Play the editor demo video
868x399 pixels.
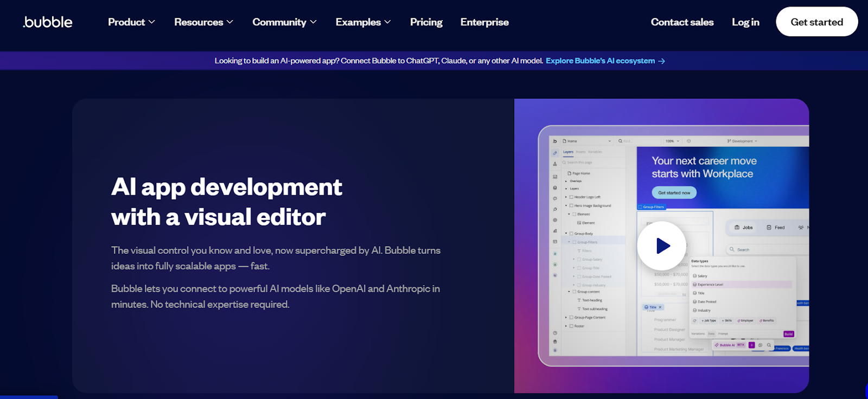tap(661, 246)
